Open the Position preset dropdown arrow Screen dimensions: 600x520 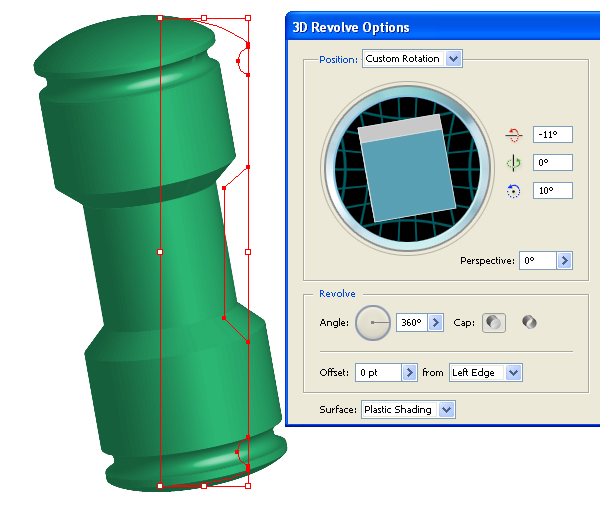pos(453,59)
